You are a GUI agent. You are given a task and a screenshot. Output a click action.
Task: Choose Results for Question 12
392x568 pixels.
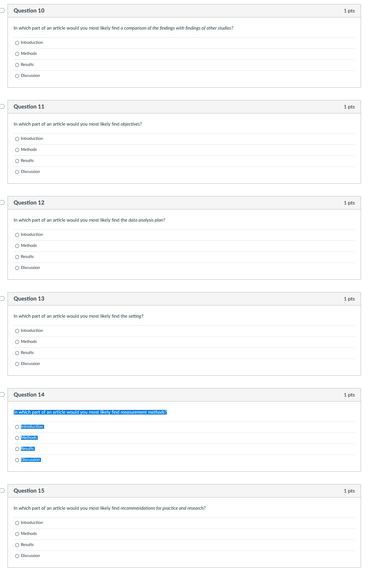pyautogui.click(x=17, y=257)
